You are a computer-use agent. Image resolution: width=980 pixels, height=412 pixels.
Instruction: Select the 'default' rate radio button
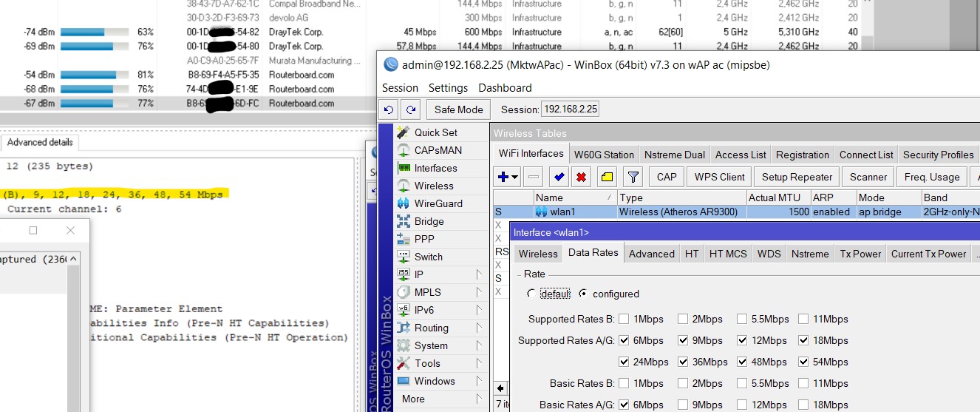tap(531, 294)
